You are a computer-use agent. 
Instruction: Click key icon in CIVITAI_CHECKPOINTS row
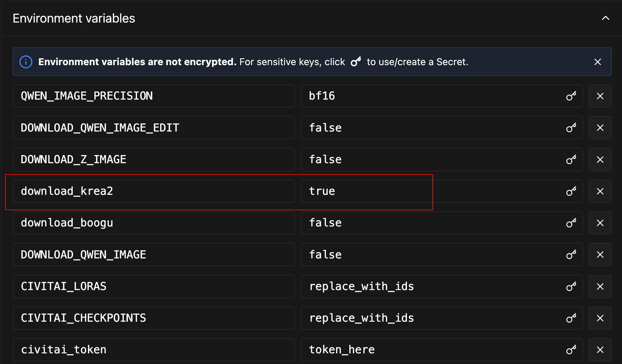click(x=571, y=318)
